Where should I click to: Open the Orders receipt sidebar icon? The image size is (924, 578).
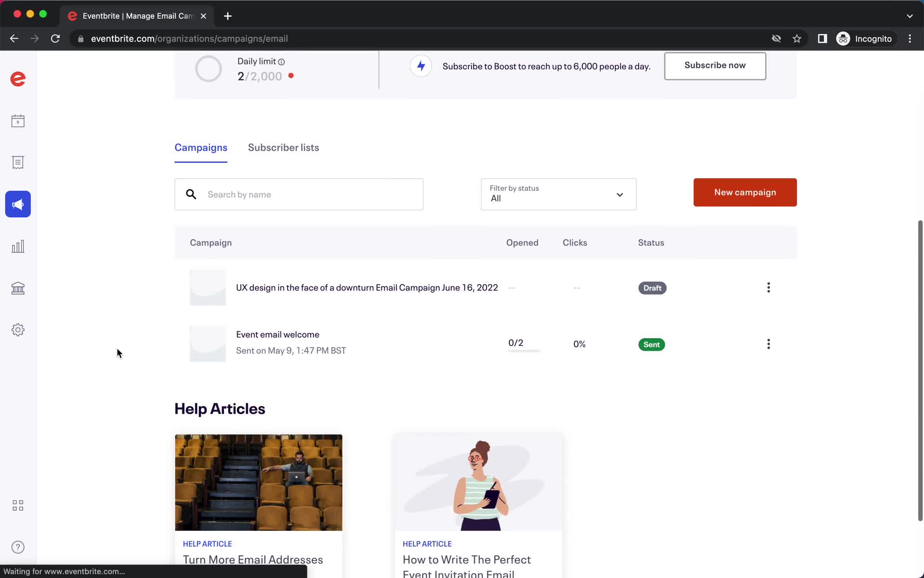click(x=18, y=162)
